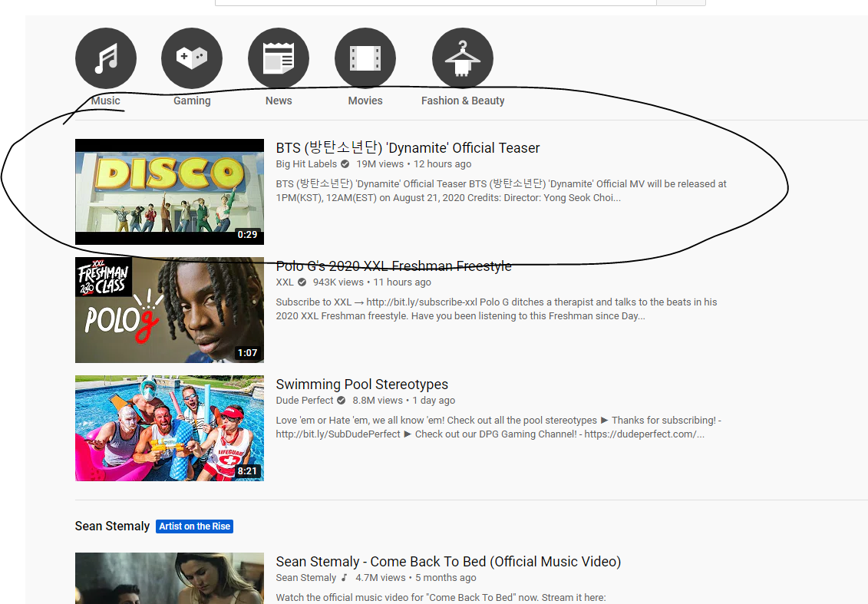
Task: Go to the XXL channel name link
Action: (x=285, y=282)
